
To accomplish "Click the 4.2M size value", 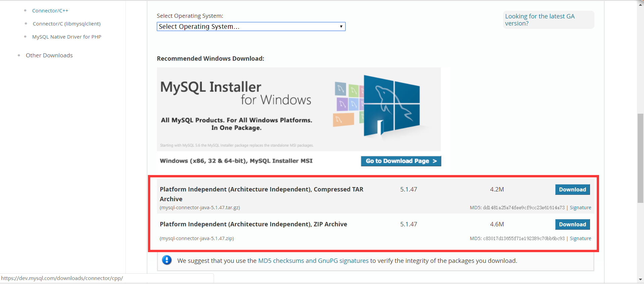I will pos(497,189).
